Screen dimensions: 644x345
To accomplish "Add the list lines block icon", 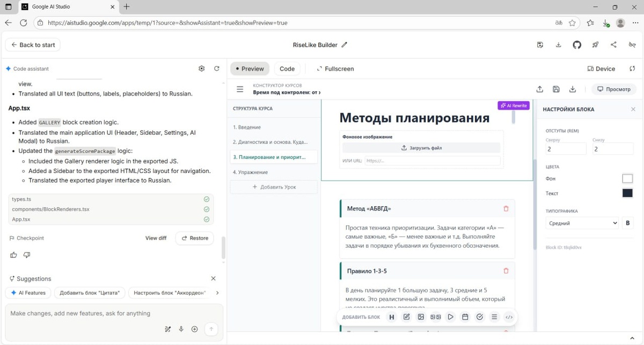I will click(494, 317).
